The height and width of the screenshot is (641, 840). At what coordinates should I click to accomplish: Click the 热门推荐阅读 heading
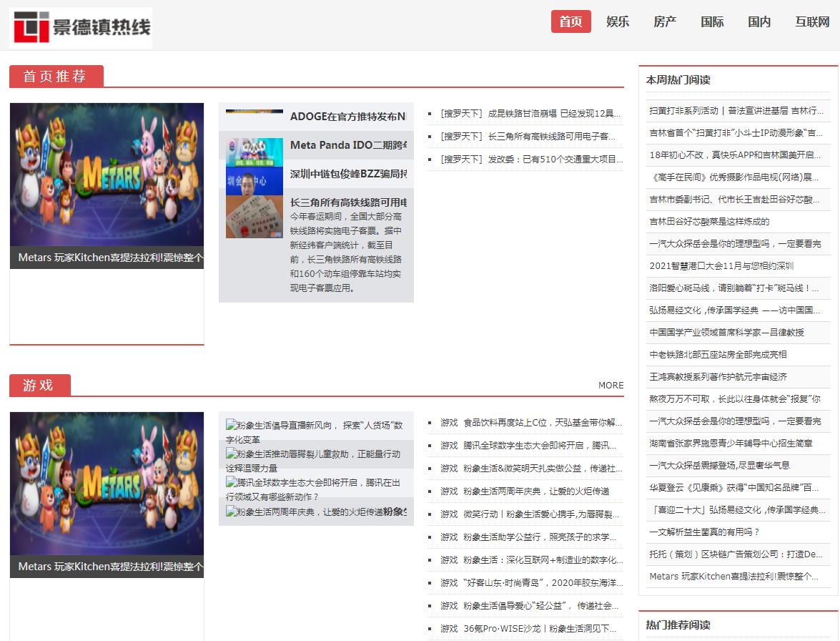coord(678,625)
